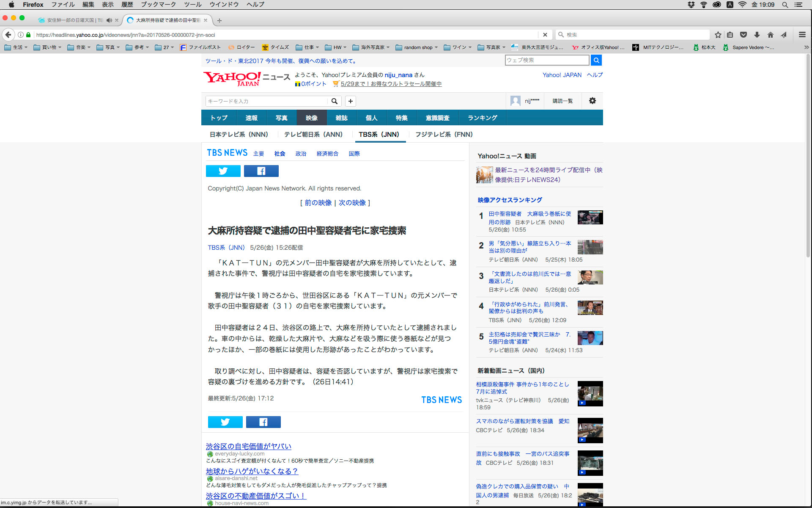
Task: Expand the 生活 bookmarks folder
Action: [x=16, y=47]
